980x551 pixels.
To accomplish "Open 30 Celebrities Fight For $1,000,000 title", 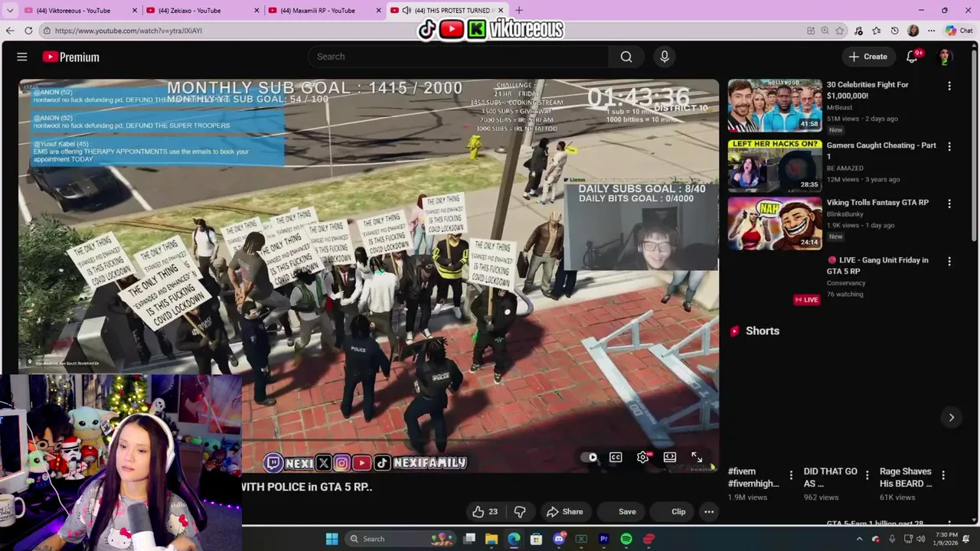I will [x=867, y=90].
